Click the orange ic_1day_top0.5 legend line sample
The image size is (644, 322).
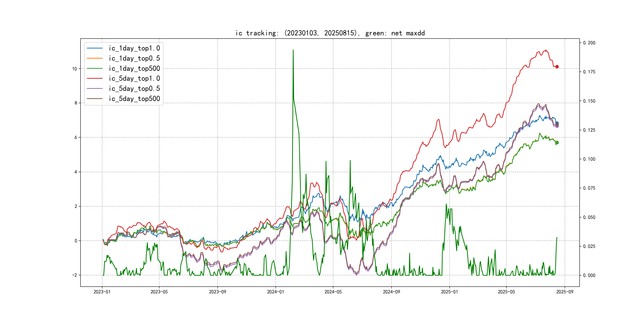tap(94, 58)
